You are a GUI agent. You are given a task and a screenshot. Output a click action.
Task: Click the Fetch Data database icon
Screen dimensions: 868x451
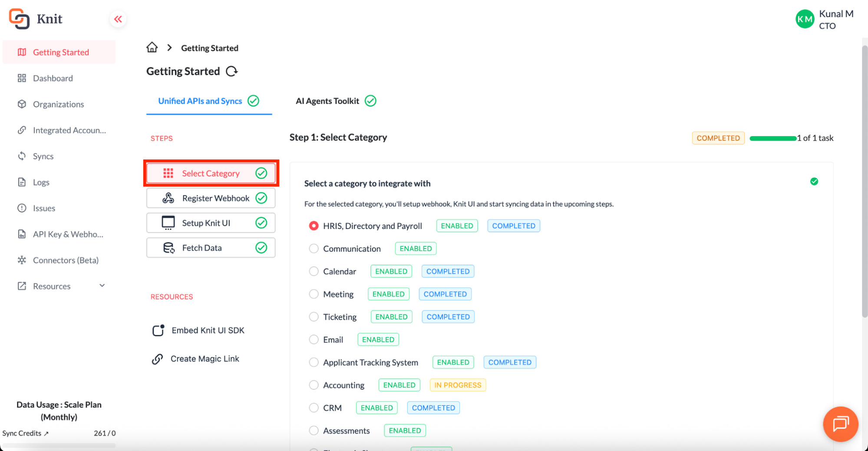168,248
